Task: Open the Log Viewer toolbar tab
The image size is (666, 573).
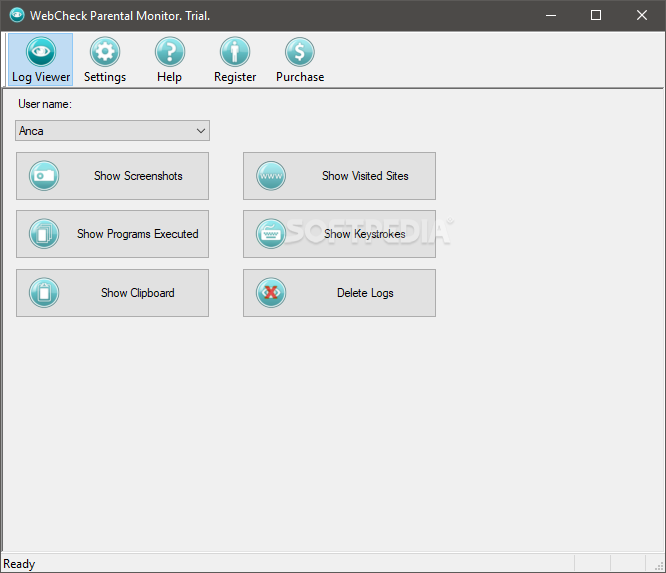Action: [41, 59]
